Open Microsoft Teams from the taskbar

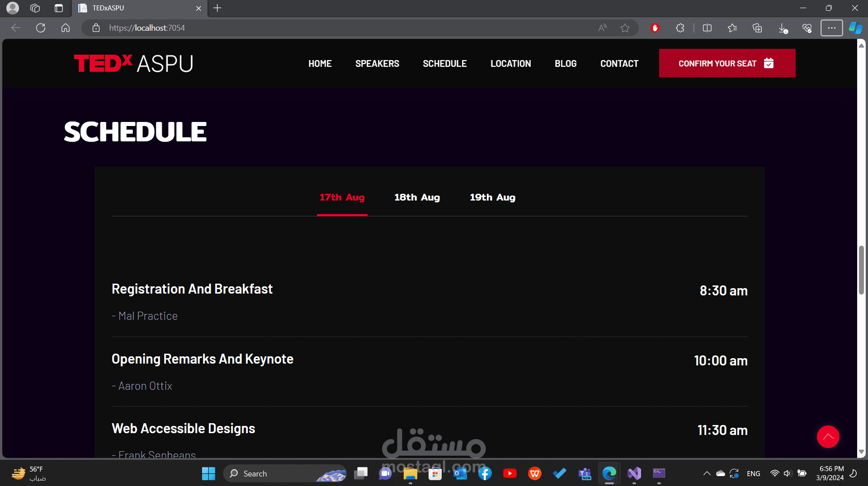585,473
